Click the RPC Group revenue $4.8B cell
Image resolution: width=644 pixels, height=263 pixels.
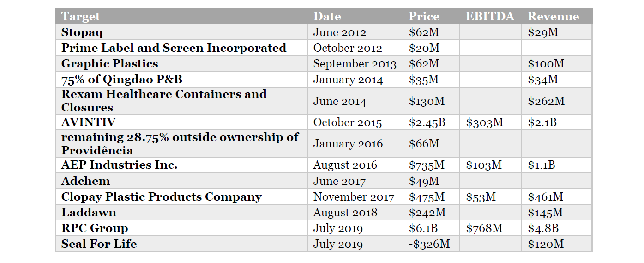(x=543, y=228)
